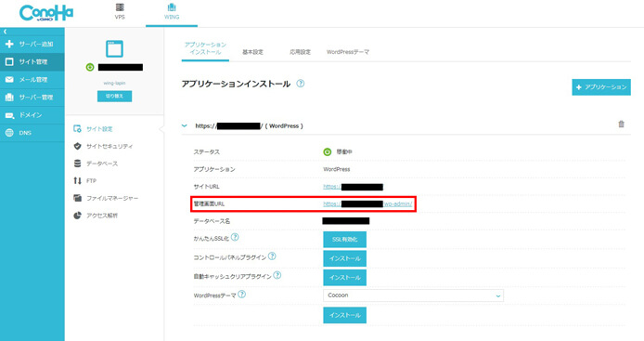Screen dimensions: 644x341
Task: Click help icon beside アプリケーションインストール heading
Action: pos(301,84)
